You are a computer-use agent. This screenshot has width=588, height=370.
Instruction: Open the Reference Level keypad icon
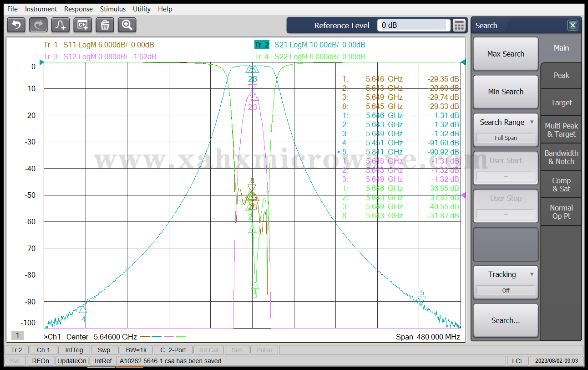[x=460, y=26]
